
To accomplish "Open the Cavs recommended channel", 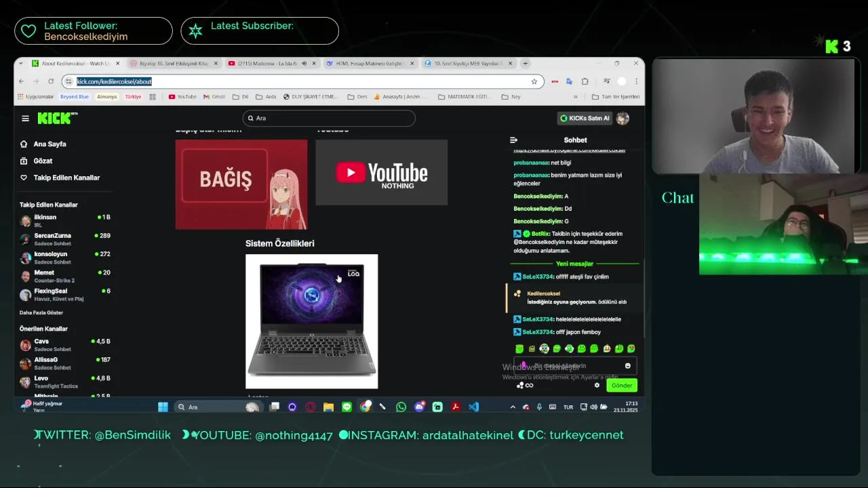I will (x=65, y=344).
